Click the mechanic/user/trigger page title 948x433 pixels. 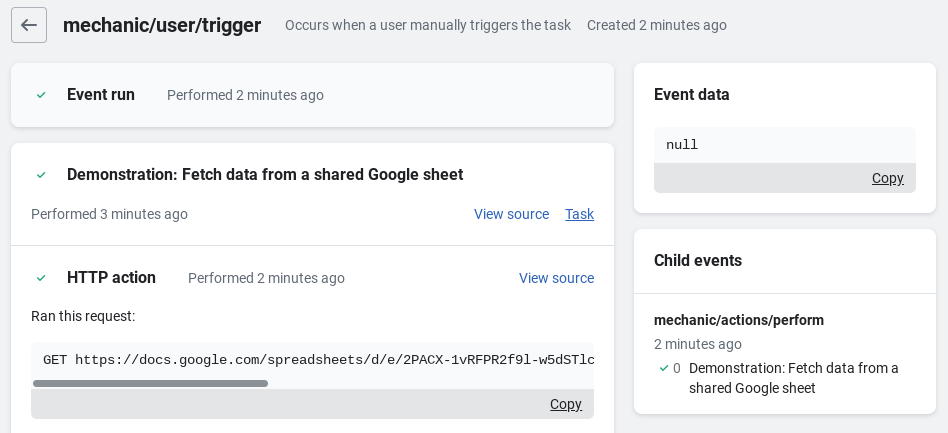pyautogui.click(x=162, y=25)
